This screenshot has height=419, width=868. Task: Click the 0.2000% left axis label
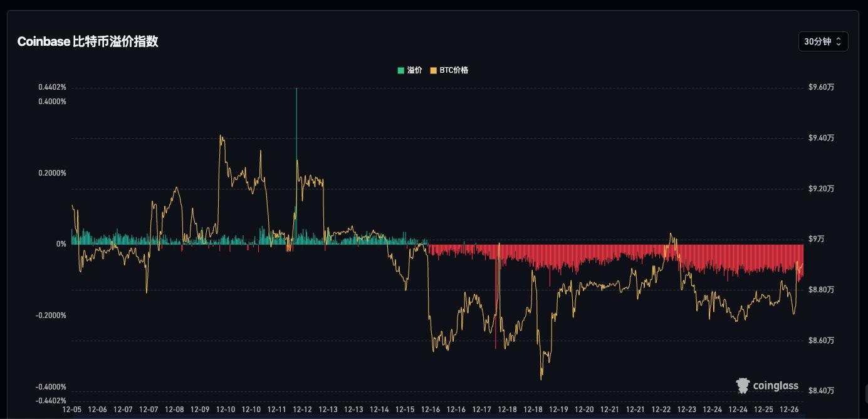[x=52, y=173]
